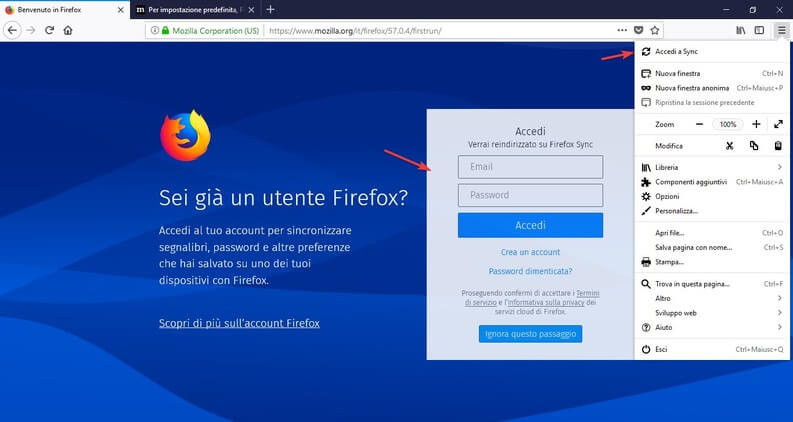Open Informativa sulla privacy link
Viewport: 793px width, 422px height.
click(546, 303)
